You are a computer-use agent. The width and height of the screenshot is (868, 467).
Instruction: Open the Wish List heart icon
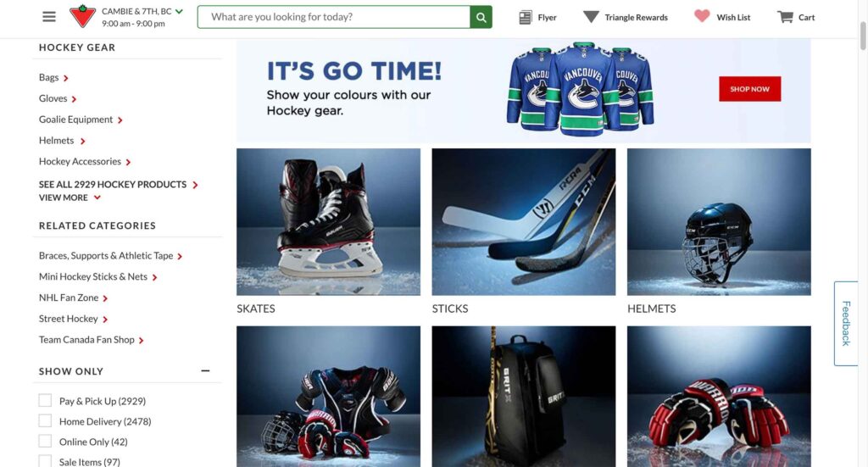[702, 17]
